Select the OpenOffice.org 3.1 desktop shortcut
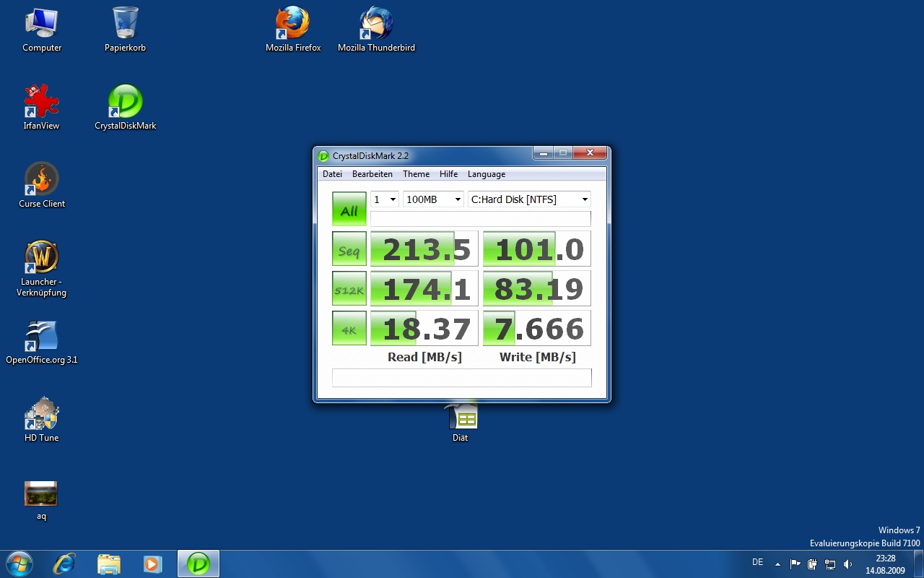This screenshot has width=924, height=578. click(x=42, y=341)
